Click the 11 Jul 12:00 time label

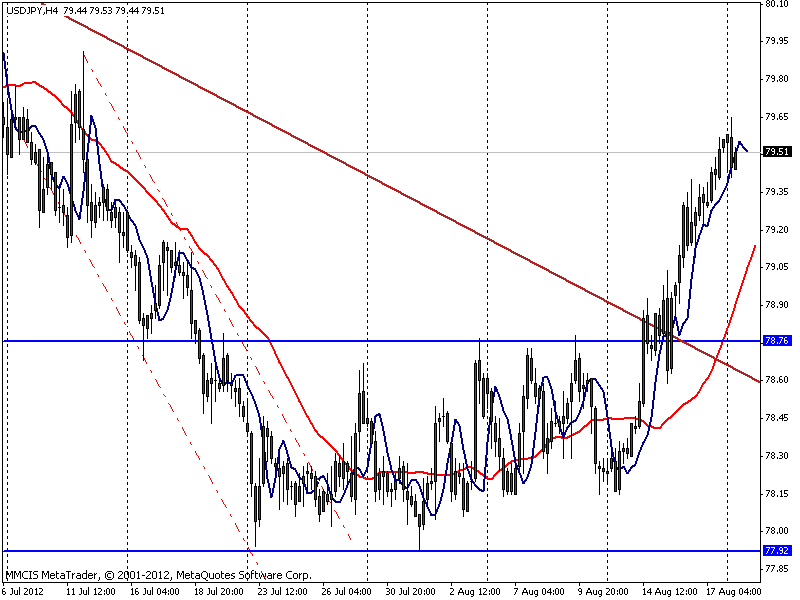(90, 592)
